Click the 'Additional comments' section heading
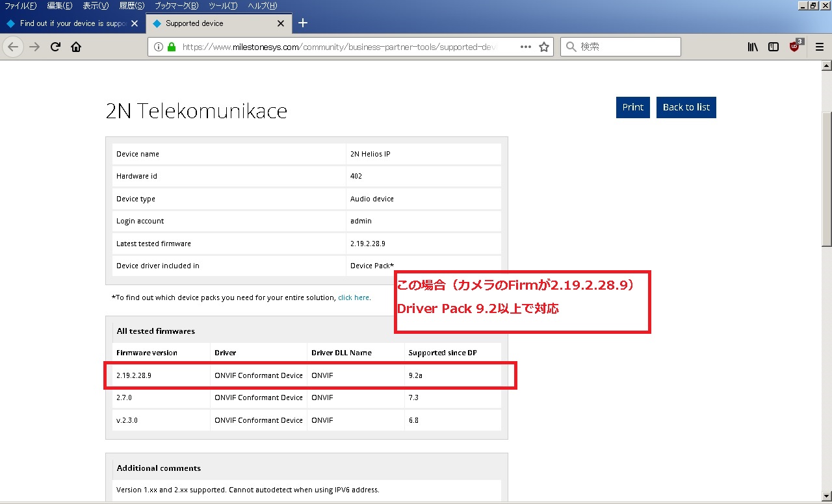This screenshot has width=832, height=504. point(159,468)
